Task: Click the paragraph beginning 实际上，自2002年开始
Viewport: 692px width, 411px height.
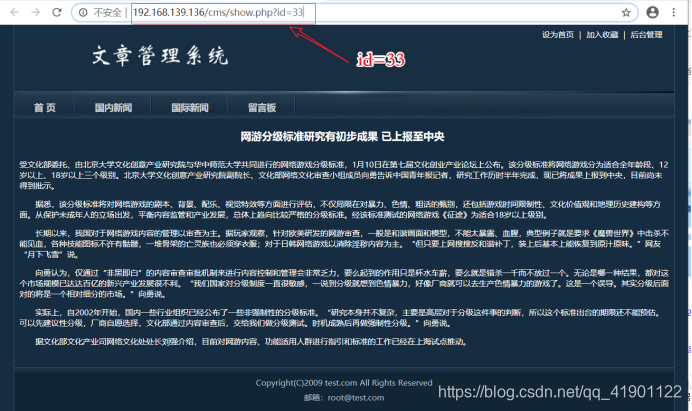Action: [340, 318]
